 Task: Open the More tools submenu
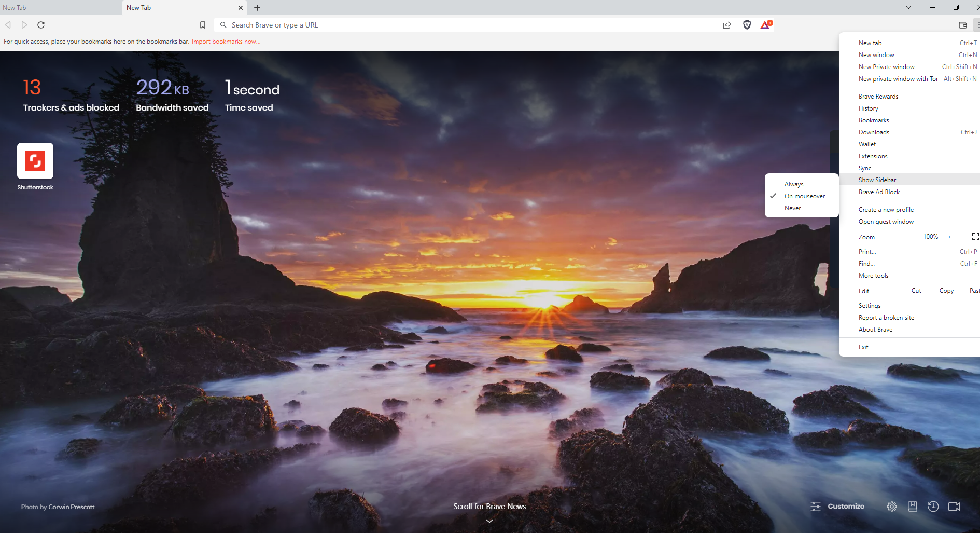[x=873, y=275]
